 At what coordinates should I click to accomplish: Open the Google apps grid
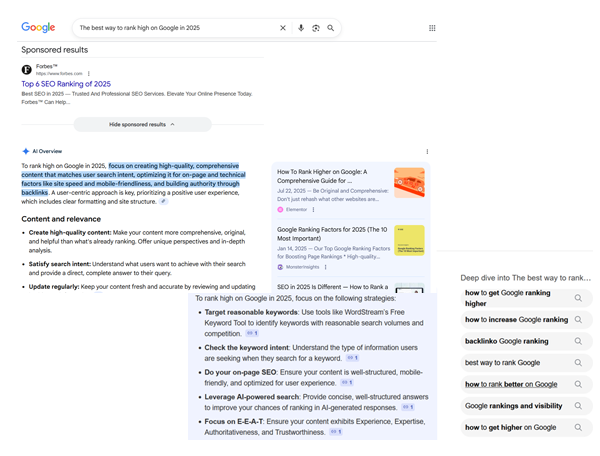[432, 28]
